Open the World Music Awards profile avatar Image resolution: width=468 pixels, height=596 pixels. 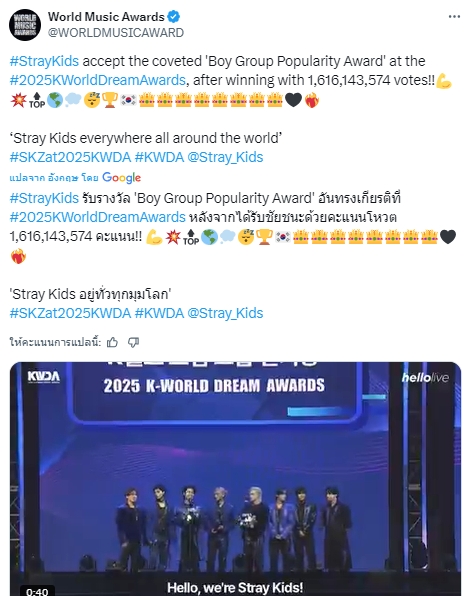tap(25, 25)
